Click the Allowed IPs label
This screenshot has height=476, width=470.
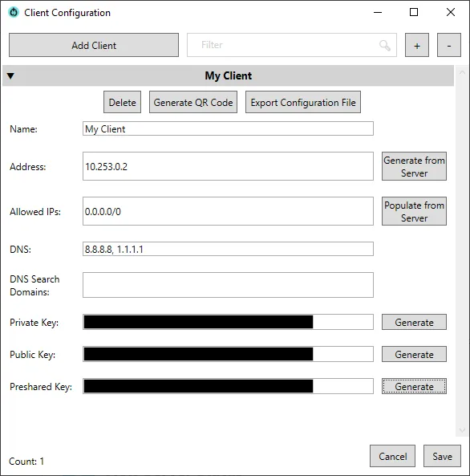click(x=35, y=212)
